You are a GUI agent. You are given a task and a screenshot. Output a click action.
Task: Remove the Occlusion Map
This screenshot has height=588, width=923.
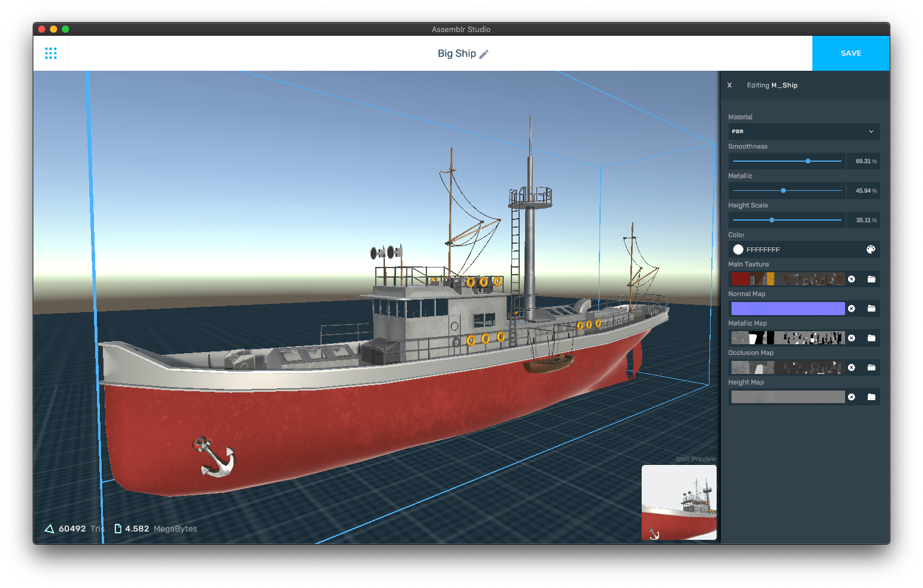click(x=852, y=367)
